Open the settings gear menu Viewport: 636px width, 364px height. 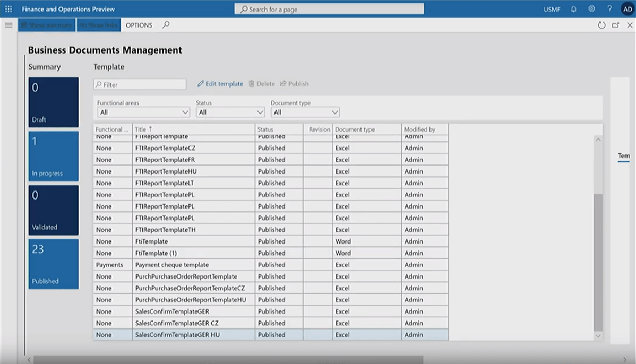click(x=591, y=8)
